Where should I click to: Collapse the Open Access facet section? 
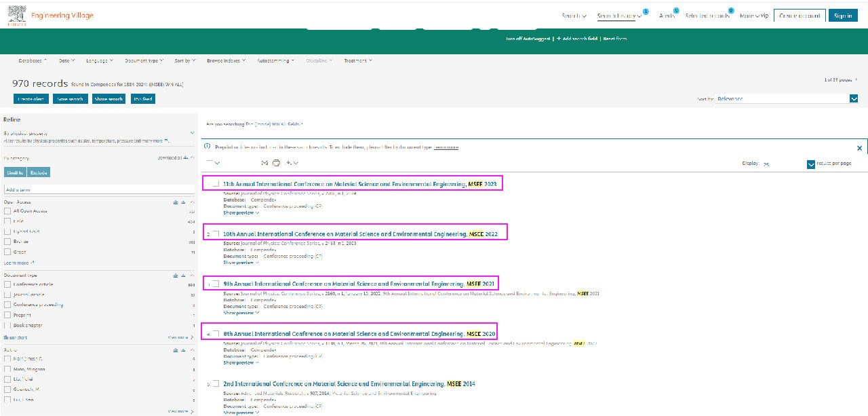191,202
